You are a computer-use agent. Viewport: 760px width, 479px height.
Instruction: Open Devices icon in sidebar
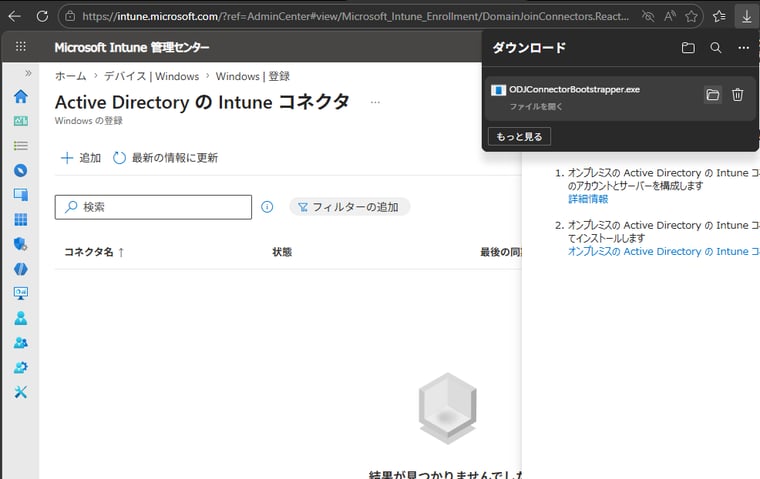(x=21, y=195)
